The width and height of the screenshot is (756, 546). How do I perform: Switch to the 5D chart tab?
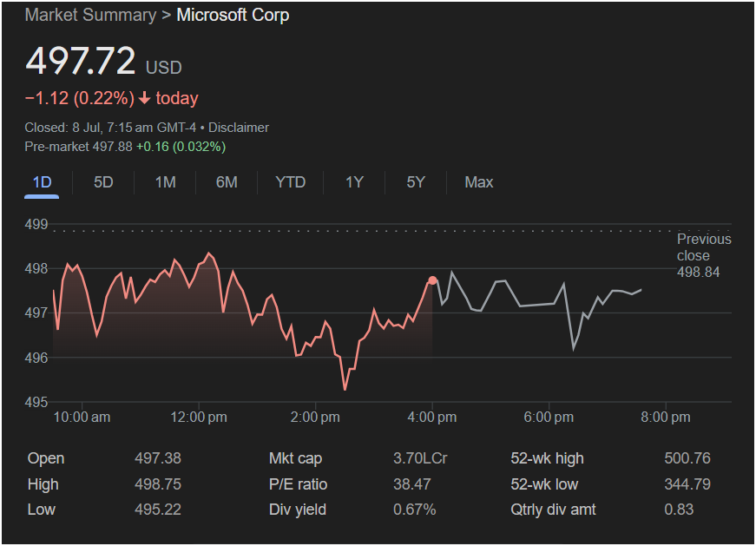pyautogui.click(x=103, y=182)
